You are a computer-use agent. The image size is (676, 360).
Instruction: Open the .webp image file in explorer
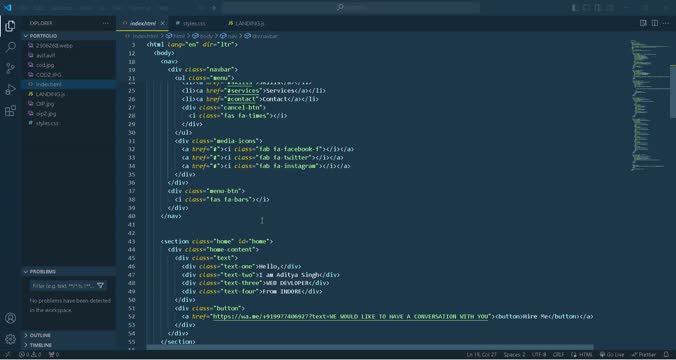tap(69, 46)
